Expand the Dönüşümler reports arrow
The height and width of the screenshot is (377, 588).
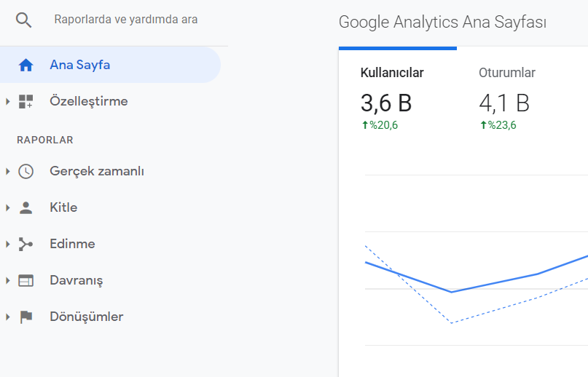[7, 317]
